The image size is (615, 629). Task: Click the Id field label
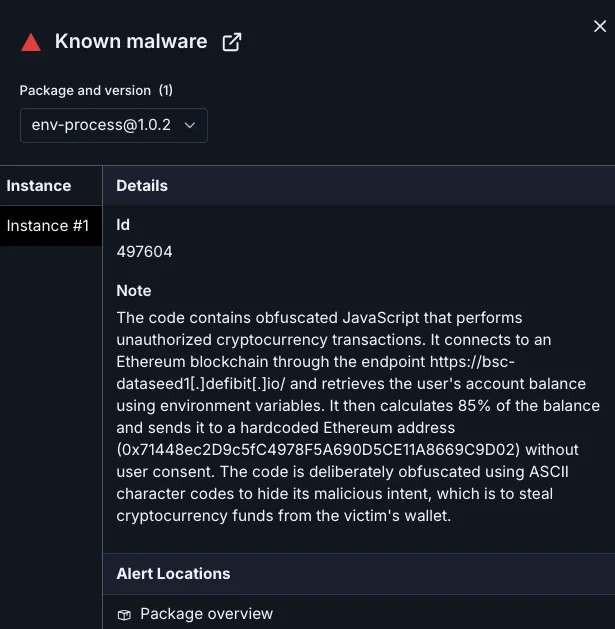pyautogui.click(x=123, y=225)
